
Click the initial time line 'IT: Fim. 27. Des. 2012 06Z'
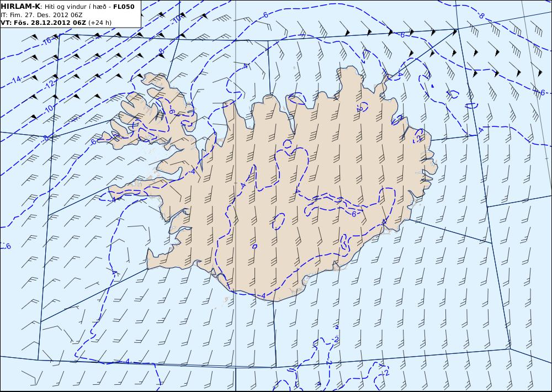tap(42, 15)
